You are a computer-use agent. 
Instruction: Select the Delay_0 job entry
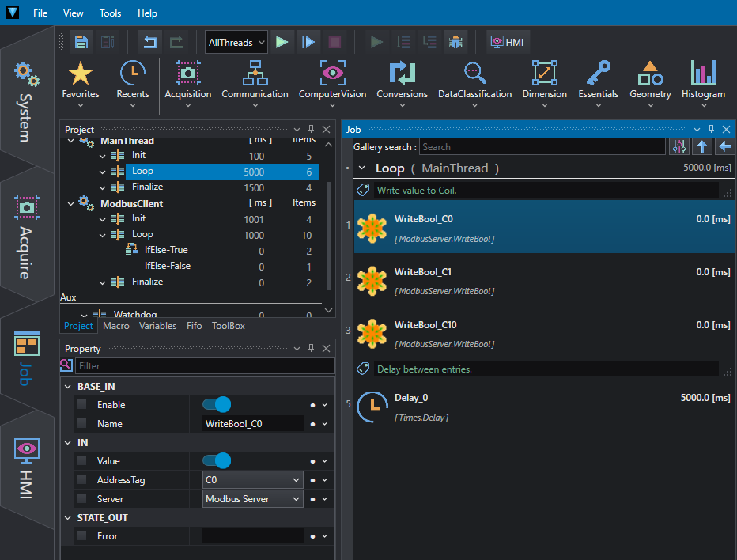click(544, 407)
